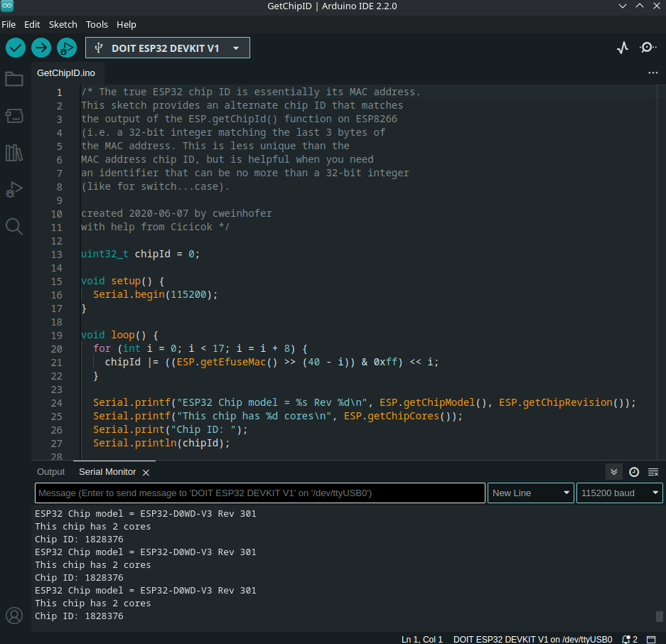The width and height of the screenshot is (666, 644).
Task: Click the serial message input field
Action: click(260, 493)
